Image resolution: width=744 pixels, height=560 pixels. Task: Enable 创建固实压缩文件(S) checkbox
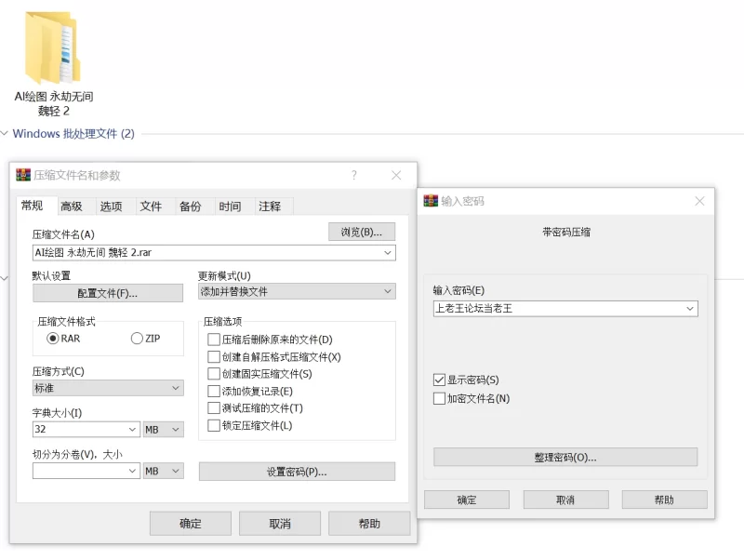tap(214, 374)
